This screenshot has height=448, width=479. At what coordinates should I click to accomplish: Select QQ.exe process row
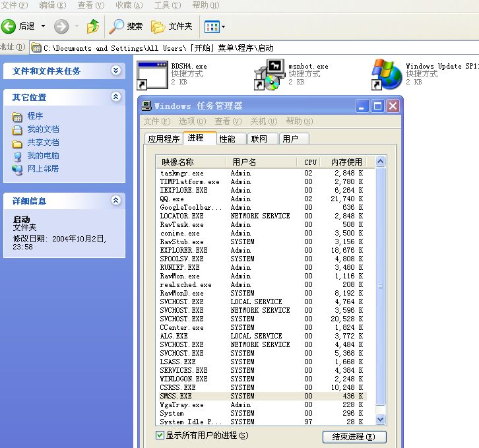pos(261,199)
